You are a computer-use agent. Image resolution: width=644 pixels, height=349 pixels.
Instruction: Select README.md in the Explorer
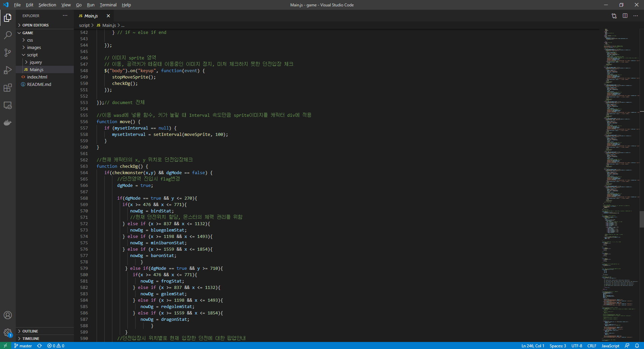(x=39, y=84)
